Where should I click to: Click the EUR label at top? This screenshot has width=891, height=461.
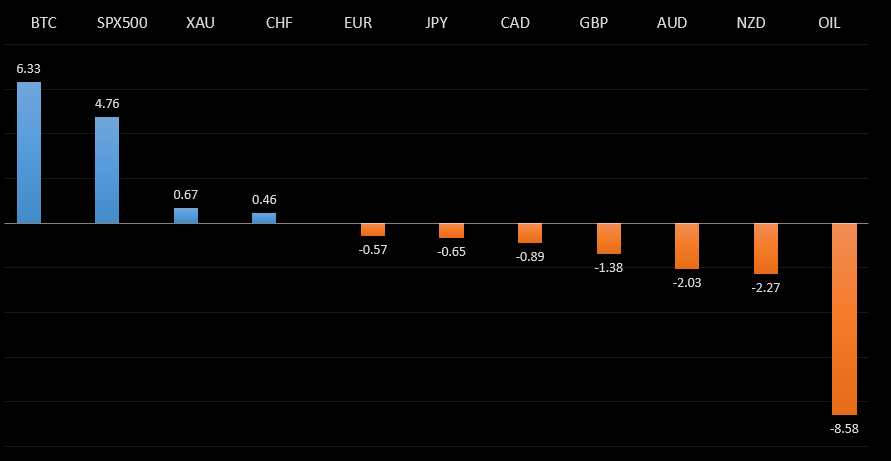(357, 22)
